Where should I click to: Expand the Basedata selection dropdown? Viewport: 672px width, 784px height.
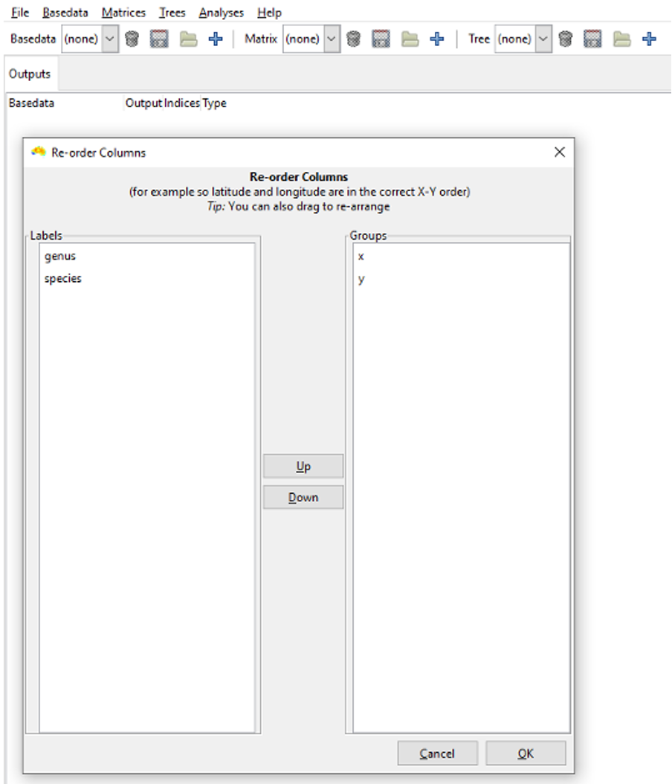click(x=109, y=39)
